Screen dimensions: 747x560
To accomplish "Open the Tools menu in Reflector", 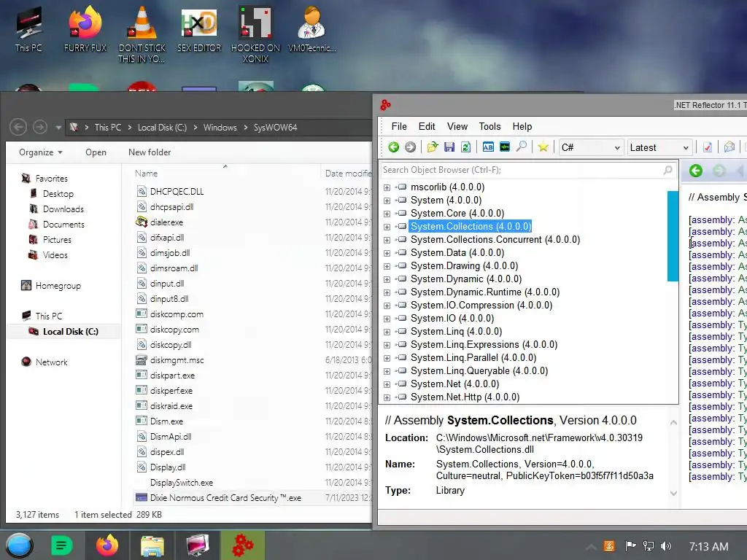I will point(489,127).
